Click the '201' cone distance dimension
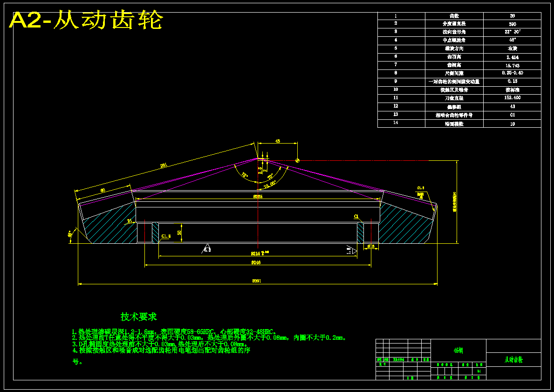Viewport: 554px width, 392px height. point(163,165)
